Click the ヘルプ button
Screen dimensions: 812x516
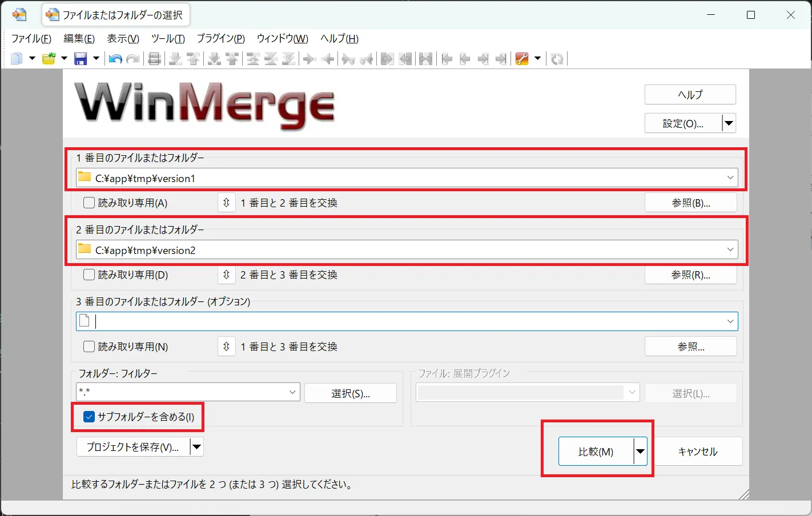coord(690,95)
